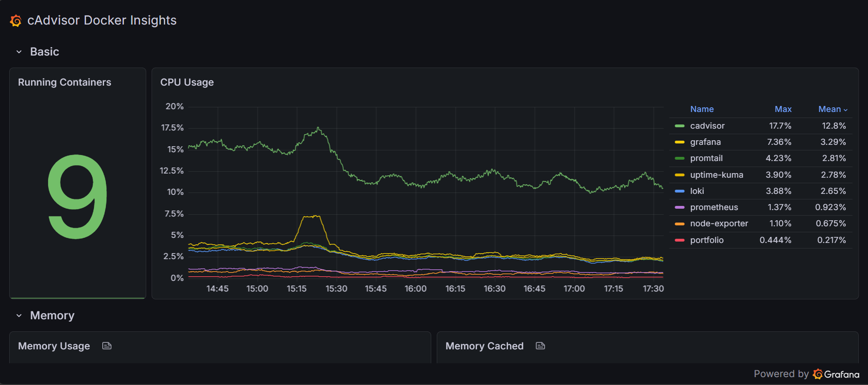Image resolution: width=868 pixels, height=385 pixels.
Task: Click cadvisor mean value 12.8%
Action: click(x=834, y=126)
